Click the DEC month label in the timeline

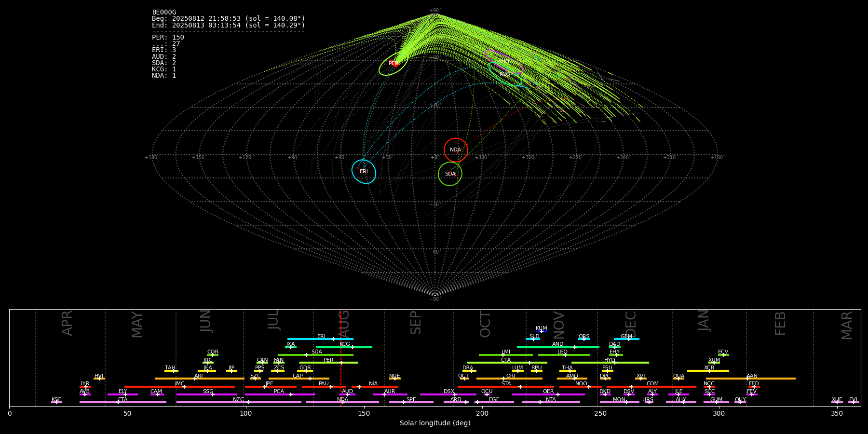coord(631,324)
